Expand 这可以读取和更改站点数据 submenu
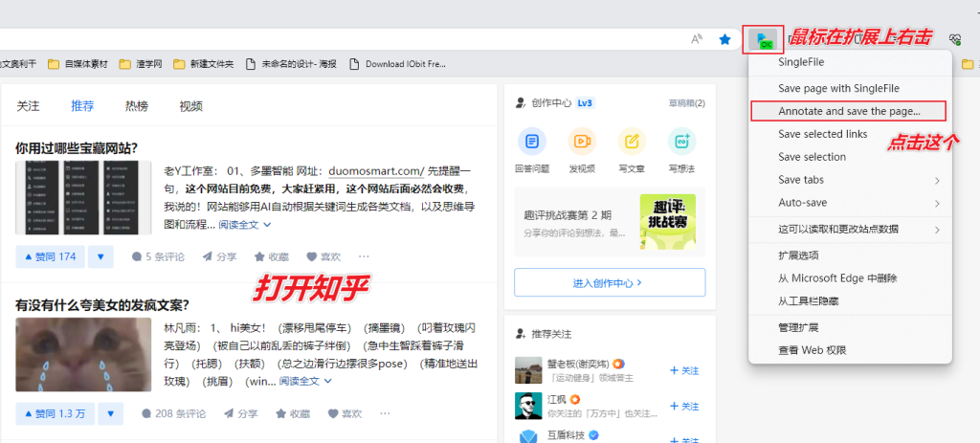This screenshot has width=980, height=443. 850,230
